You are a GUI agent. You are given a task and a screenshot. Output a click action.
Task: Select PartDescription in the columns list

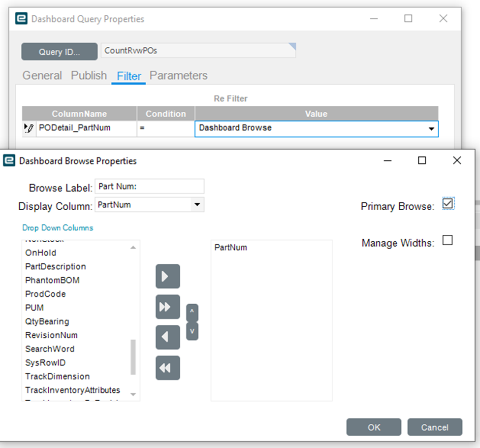(56, 266)
